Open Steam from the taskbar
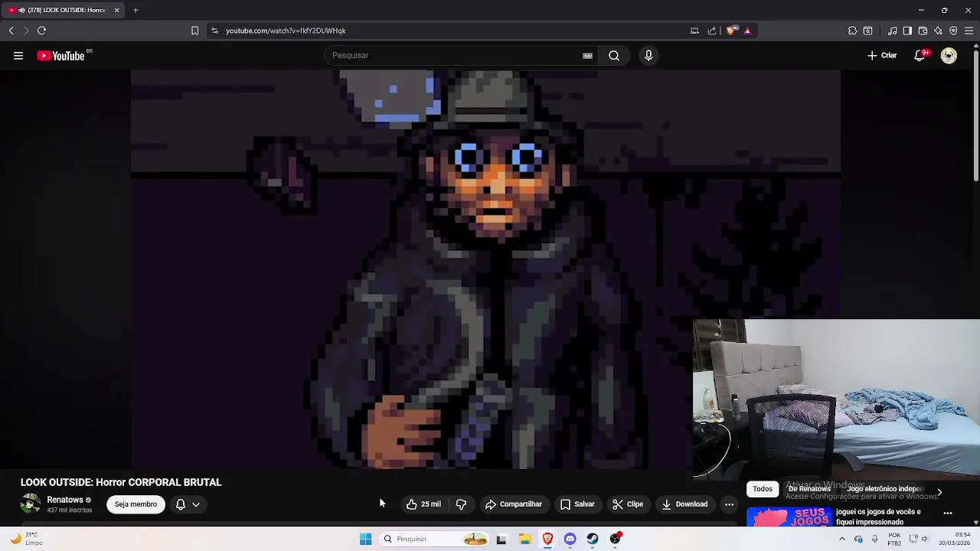The height and width of the screenshot is (551, 980). pos(593,539)
